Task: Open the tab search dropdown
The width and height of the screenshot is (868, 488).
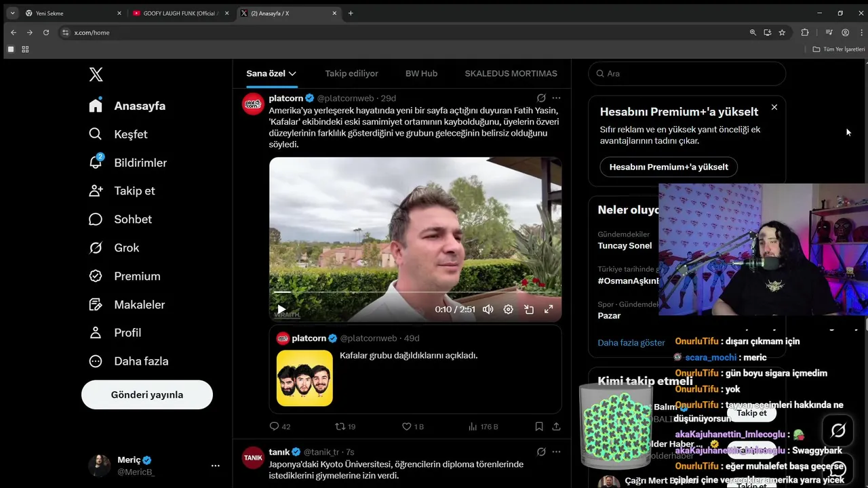Action: [x=12, y=14]
